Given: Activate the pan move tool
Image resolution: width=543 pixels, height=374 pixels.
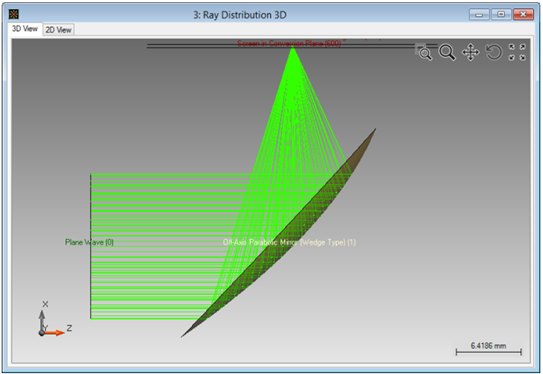Looking at the screenshot, I should [x=470, y=52].
